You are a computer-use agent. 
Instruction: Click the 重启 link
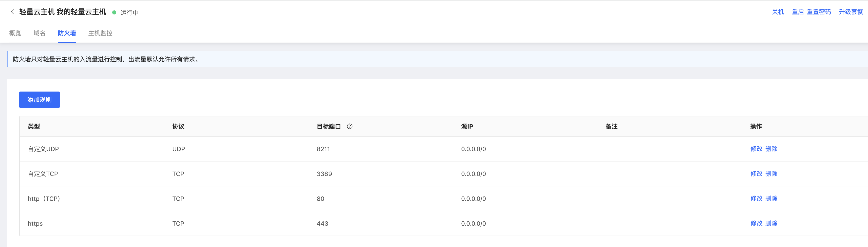coord(798,12)
